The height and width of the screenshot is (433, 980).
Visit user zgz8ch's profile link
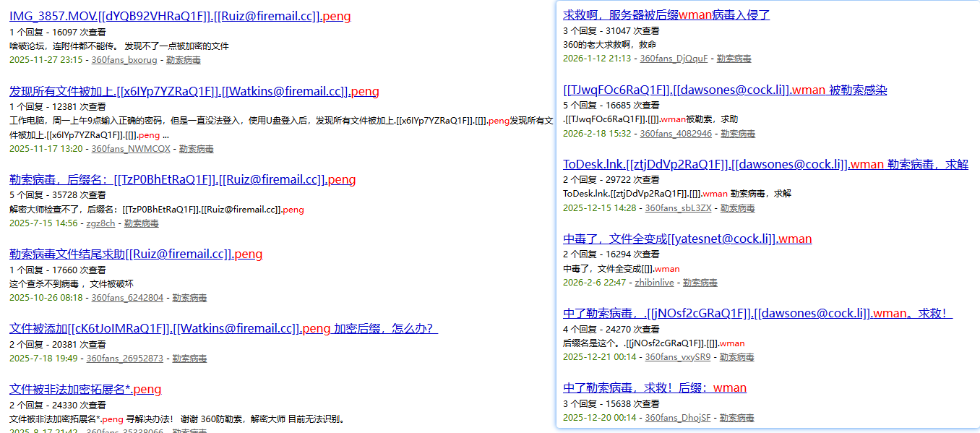tap(100, 223)
